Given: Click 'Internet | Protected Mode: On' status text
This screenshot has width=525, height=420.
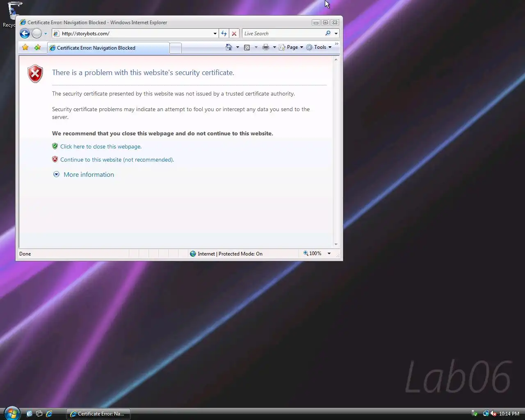Looking at the screenshot, I should pyautogui.click(x=230, y=254).
